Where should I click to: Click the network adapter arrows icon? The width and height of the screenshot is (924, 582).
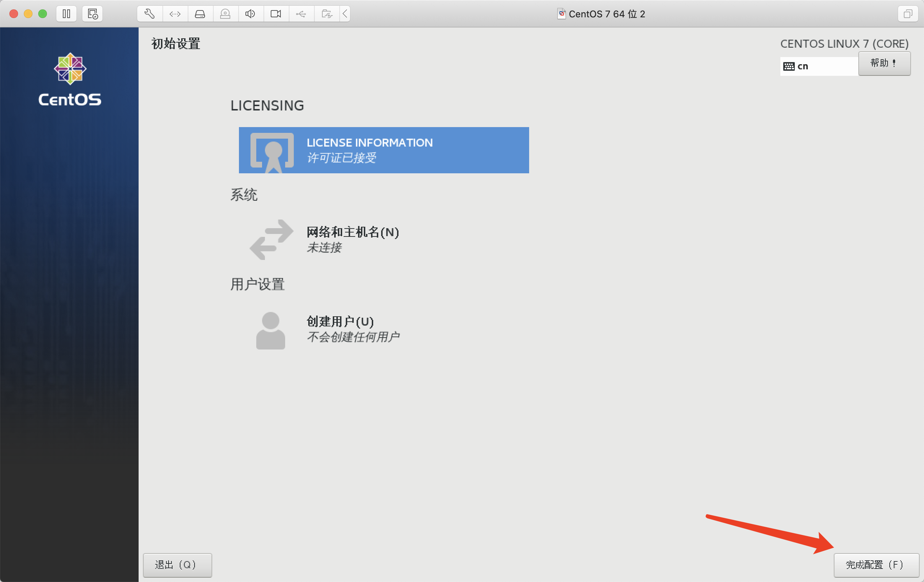(x=175, y=14)
